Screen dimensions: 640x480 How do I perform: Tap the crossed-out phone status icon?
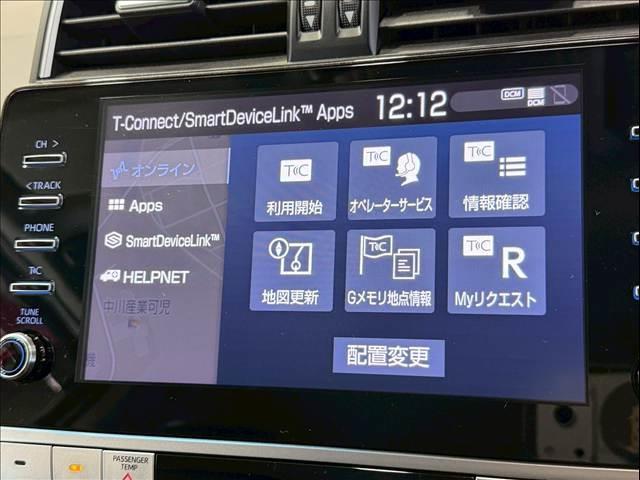point(562,95)
